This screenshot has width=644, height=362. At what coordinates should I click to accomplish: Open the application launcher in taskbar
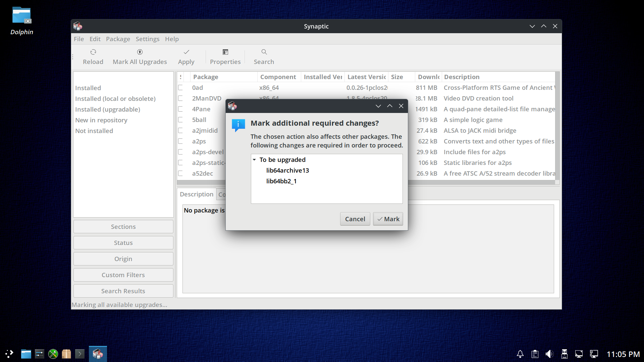pos(9,354)
